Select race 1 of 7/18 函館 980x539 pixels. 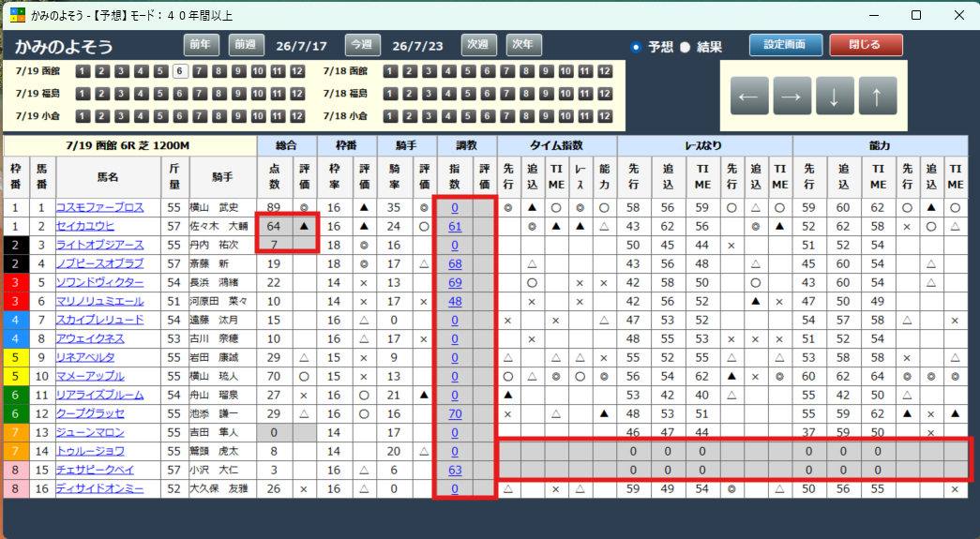pyautogui.click(x=391, y=71)
